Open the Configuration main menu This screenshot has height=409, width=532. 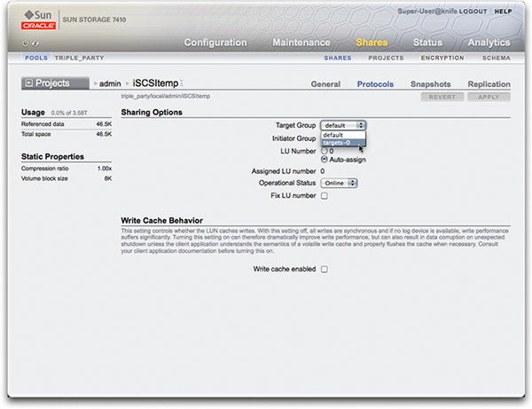[215, 43]
